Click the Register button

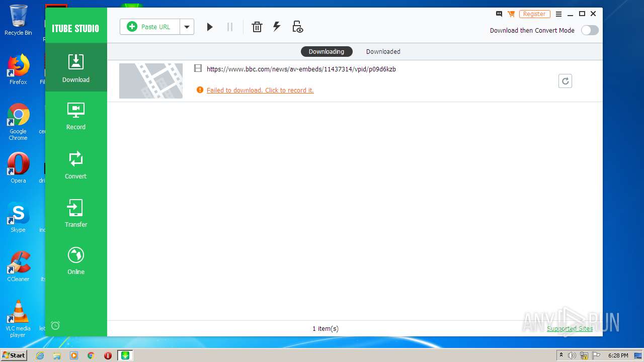click(534, 14)
